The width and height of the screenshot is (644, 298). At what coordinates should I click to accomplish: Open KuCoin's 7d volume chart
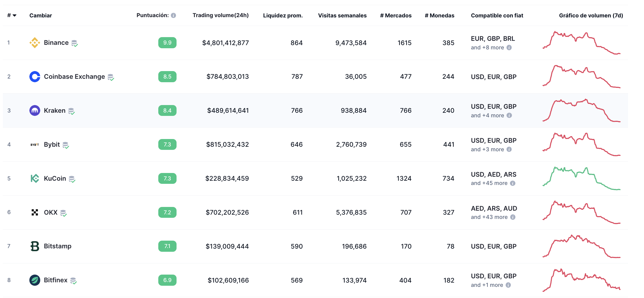point(581,178)
